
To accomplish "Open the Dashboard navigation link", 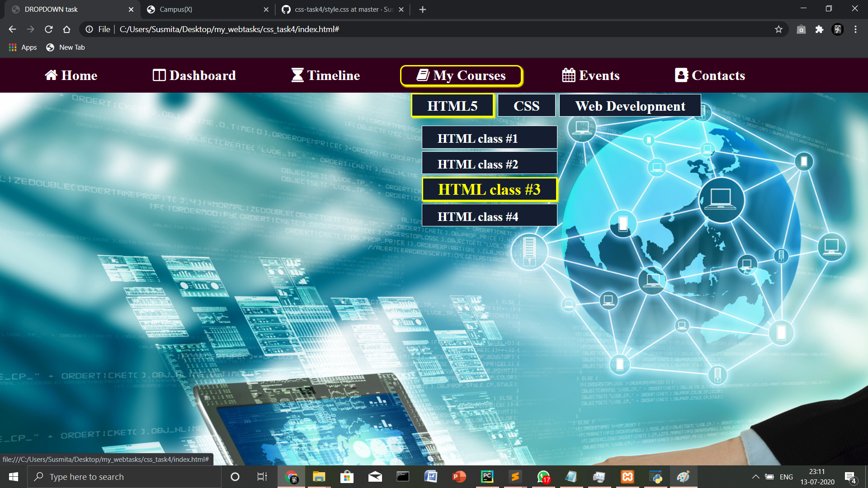I will 194,75.
